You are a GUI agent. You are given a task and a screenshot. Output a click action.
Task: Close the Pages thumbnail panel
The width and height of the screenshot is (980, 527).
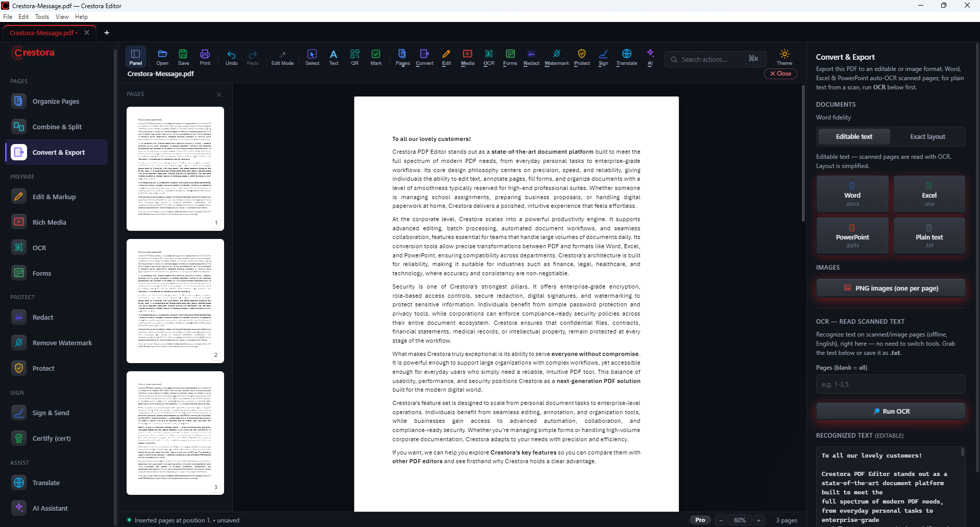(x=219, y=94)
